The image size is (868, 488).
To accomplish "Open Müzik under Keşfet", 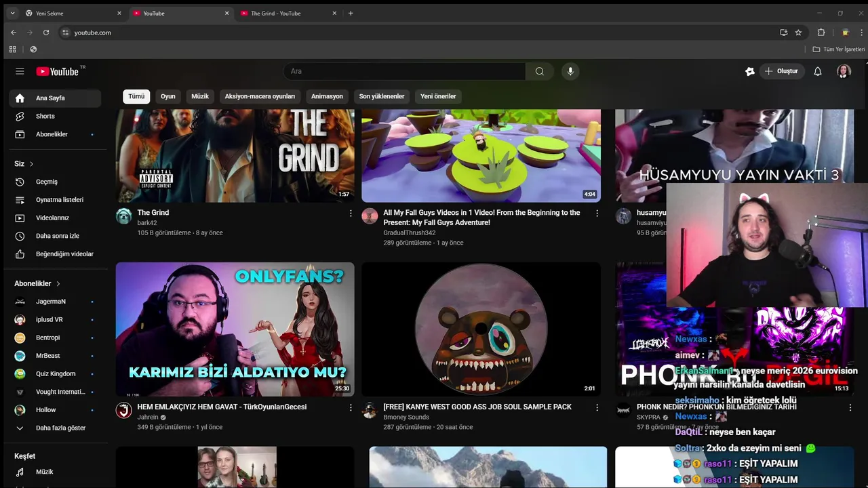I will click(x=55, y=472).
